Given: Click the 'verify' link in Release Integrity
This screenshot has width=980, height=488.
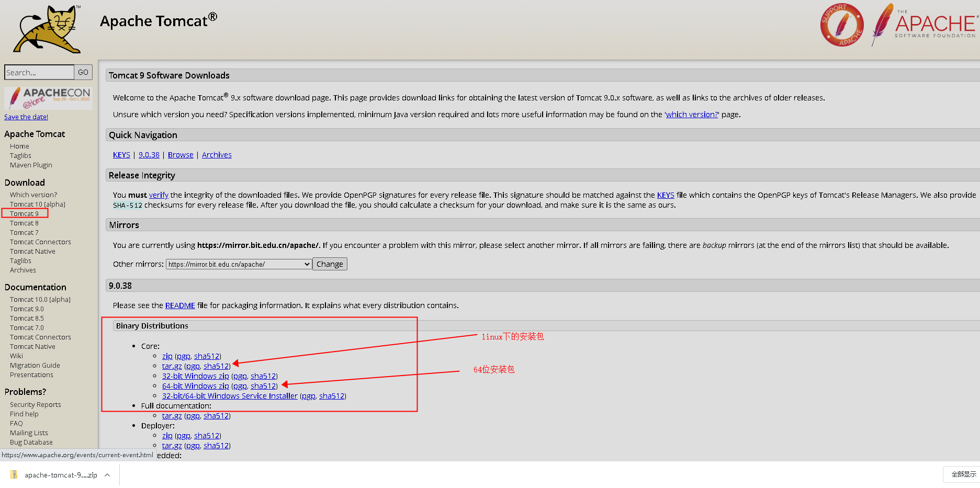Looking at the screenshot, I should tap(159, 195).
